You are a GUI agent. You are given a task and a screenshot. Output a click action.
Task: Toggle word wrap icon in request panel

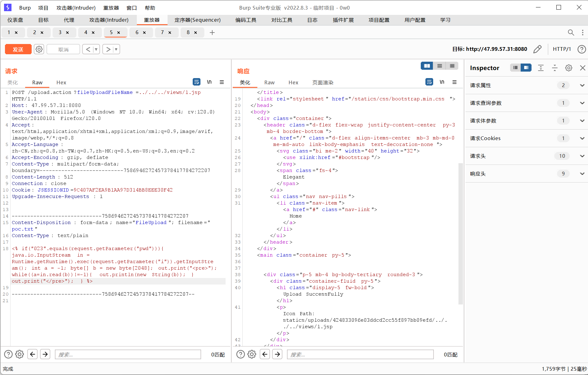click(196, 82)
